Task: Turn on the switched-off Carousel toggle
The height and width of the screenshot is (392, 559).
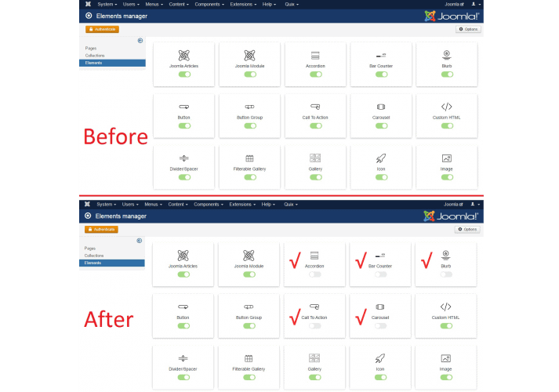Action: pyautogui.click(x=381, y=325)
